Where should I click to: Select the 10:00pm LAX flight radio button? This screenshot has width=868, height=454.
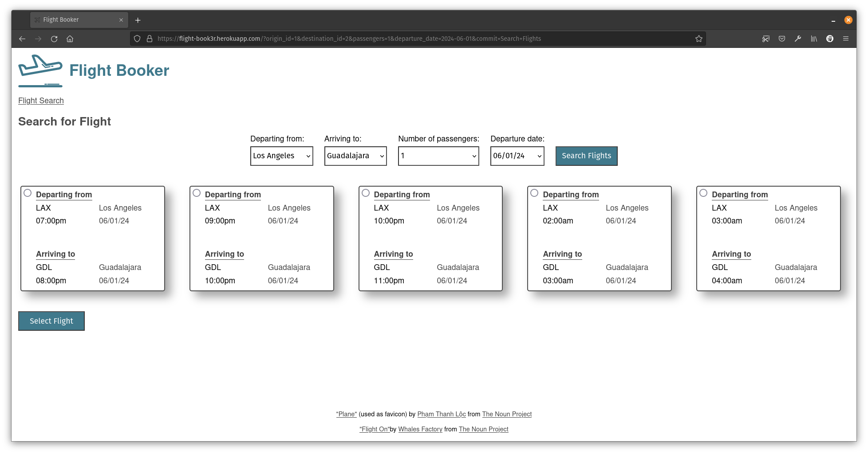point(366,192)
